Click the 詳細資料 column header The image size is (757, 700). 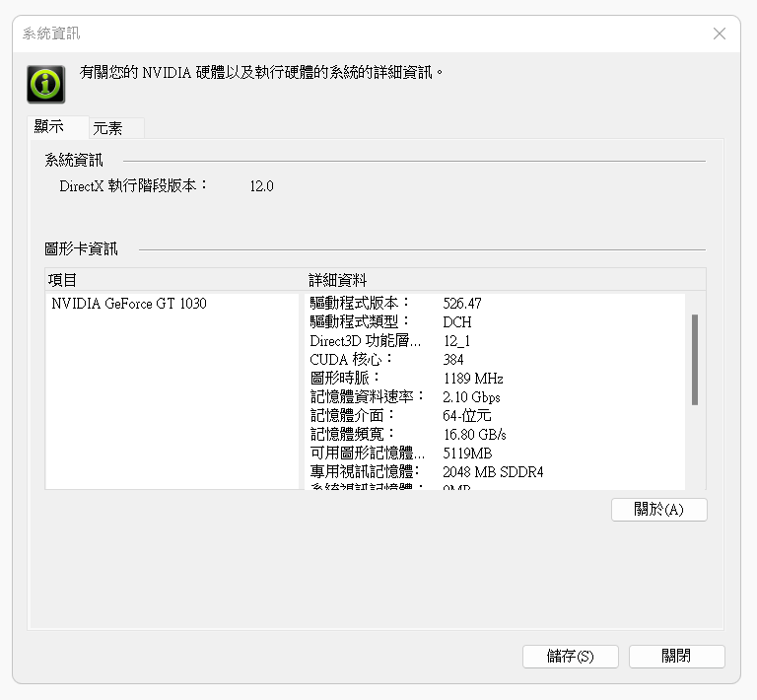[x=505, y=280]
